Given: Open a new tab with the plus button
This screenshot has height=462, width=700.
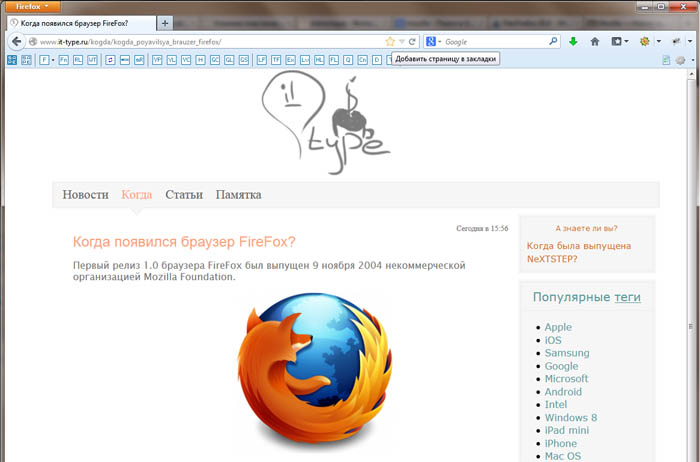Looking at the screenshot, I should 165,23.
